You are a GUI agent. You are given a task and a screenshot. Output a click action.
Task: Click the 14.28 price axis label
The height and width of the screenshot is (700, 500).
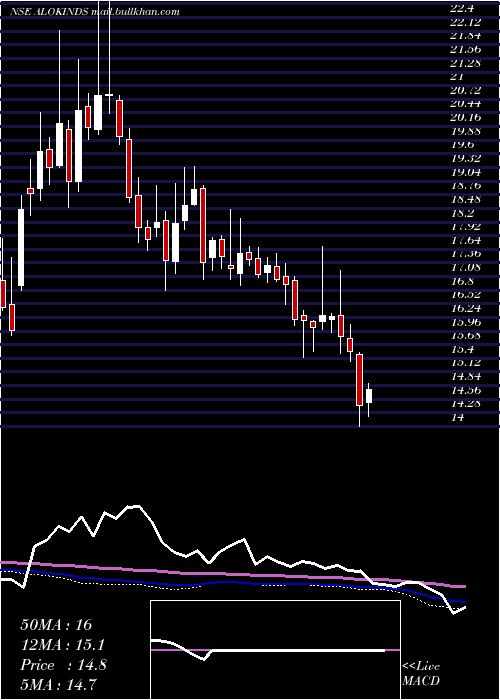coord(465,404)
